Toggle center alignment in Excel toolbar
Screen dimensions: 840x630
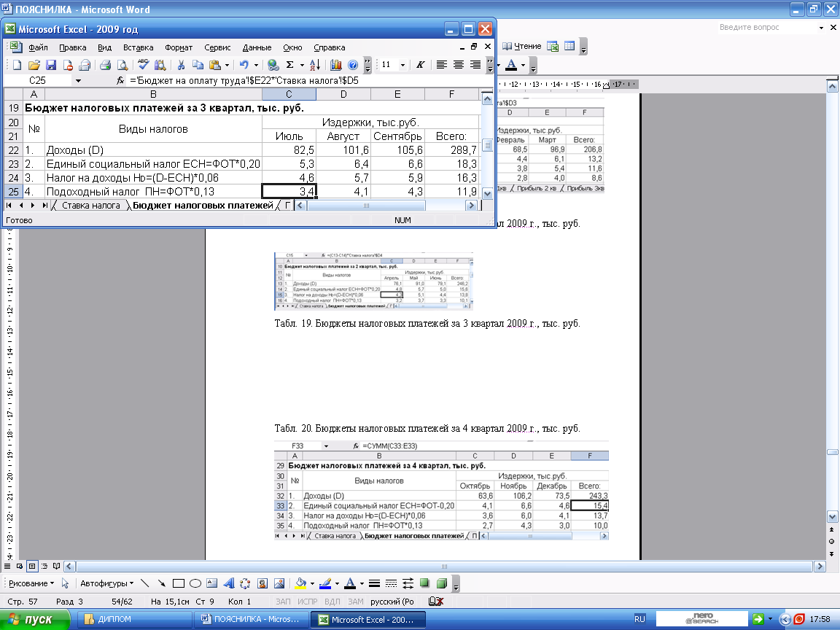(x=458, y=65)
